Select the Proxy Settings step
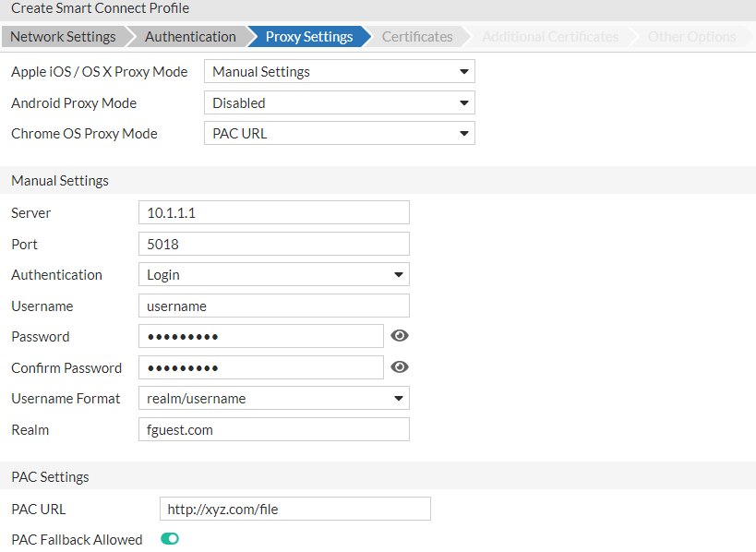 pyautogui.click(x=309, y=37)
